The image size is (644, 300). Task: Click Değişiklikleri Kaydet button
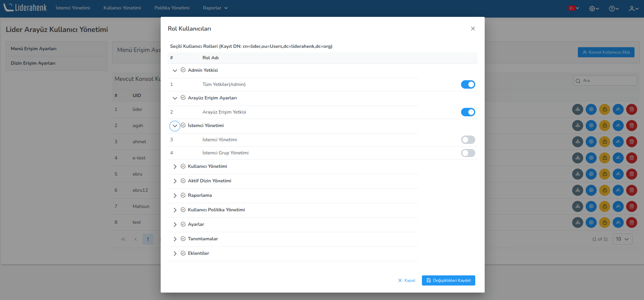449,280
